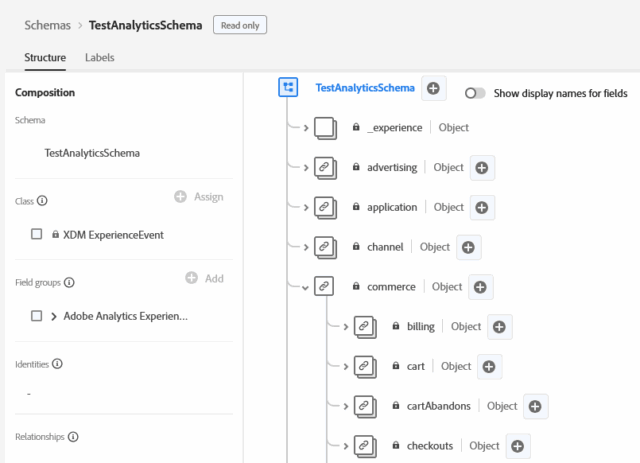Viewport: 640px width, 463px height.
Task: Check the XDM ExperienceEvent checkbox
Action: click(x=36, y=234)
